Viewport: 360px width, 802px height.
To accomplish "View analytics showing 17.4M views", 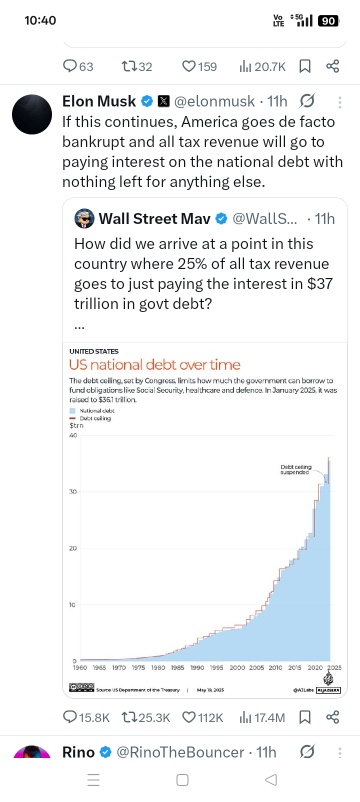I will [x=262, y=717].
